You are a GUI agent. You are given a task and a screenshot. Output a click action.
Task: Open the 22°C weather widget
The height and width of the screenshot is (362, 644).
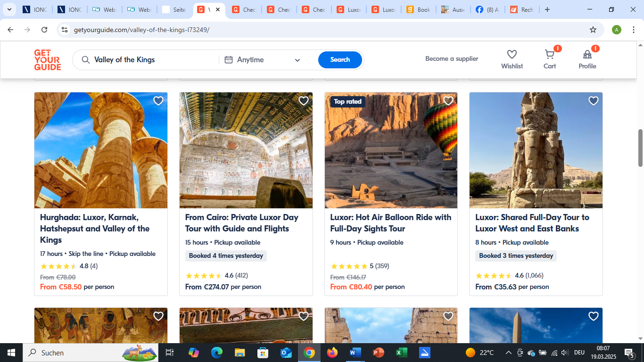click(x=479, y=353)
